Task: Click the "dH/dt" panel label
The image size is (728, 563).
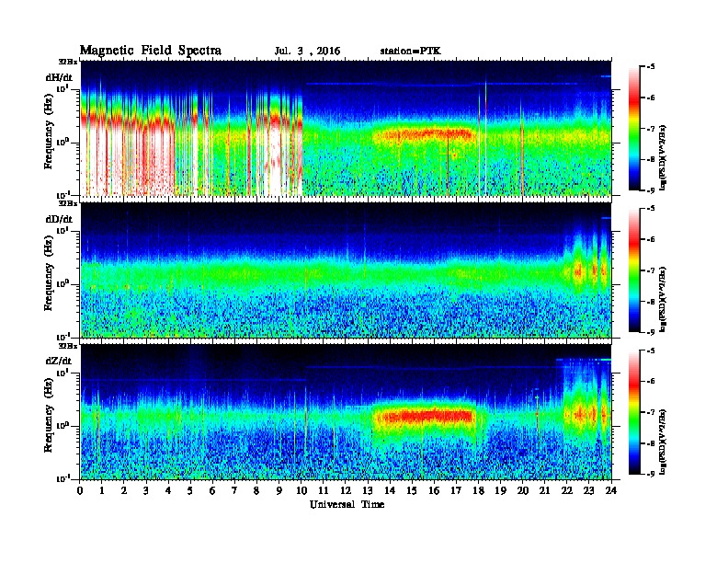Action: coord(59,77)
